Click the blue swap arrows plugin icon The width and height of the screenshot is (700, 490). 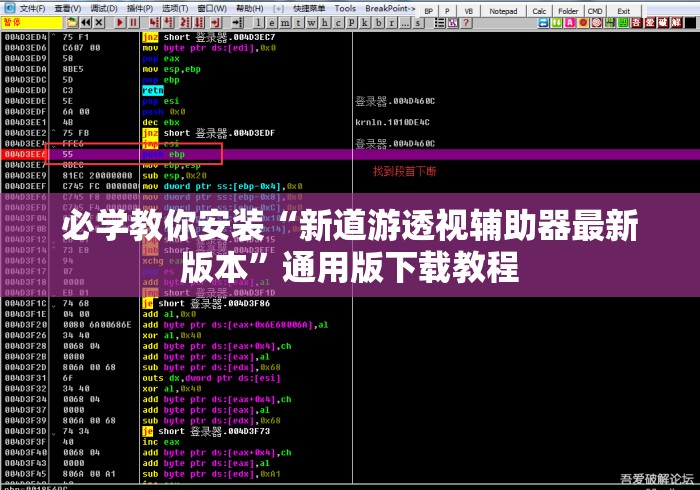tap(543, 22)
